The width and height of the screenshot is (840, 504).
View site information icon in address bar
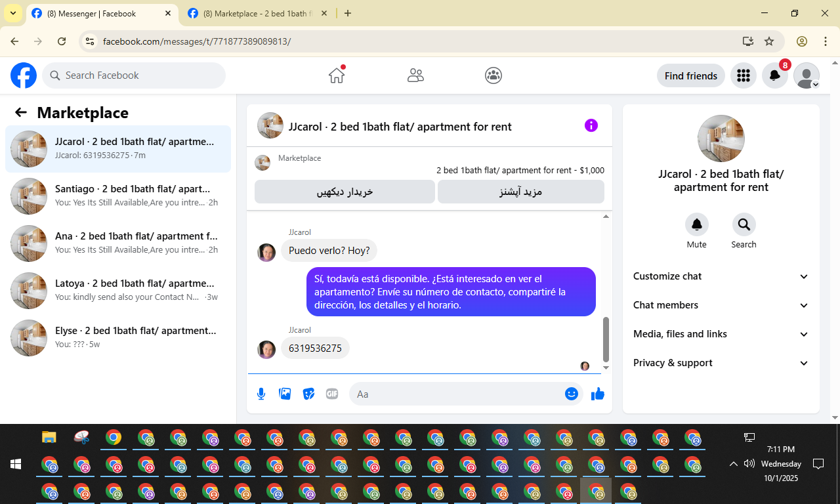click(x=91, y=41)
